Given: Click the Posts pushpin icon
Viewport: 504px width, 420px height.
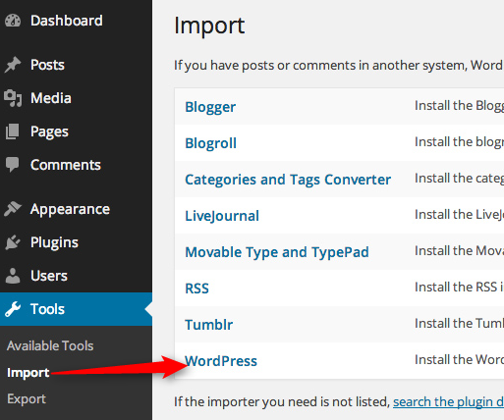Looking at the screenshot, I should click(13, 65).
